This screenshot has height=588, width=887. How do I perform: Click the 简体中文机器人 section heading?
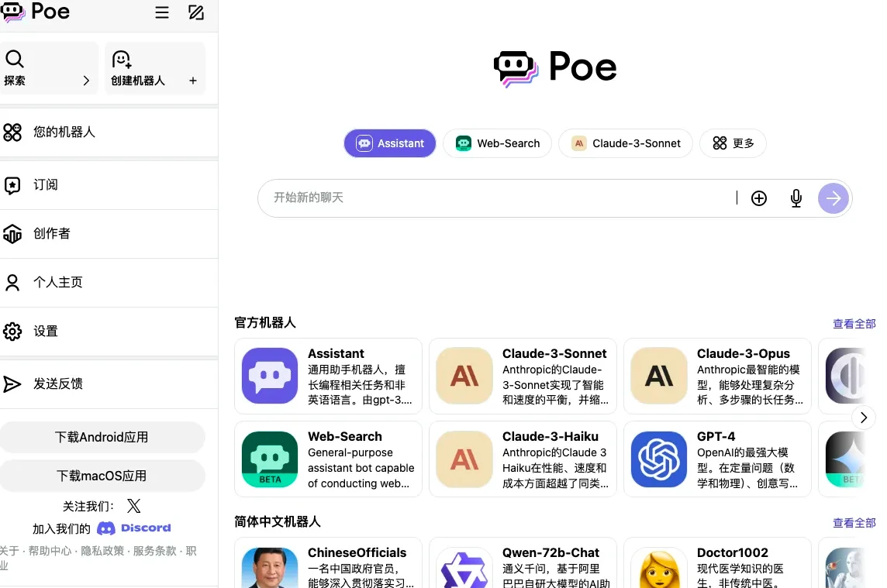click(278, 522)
